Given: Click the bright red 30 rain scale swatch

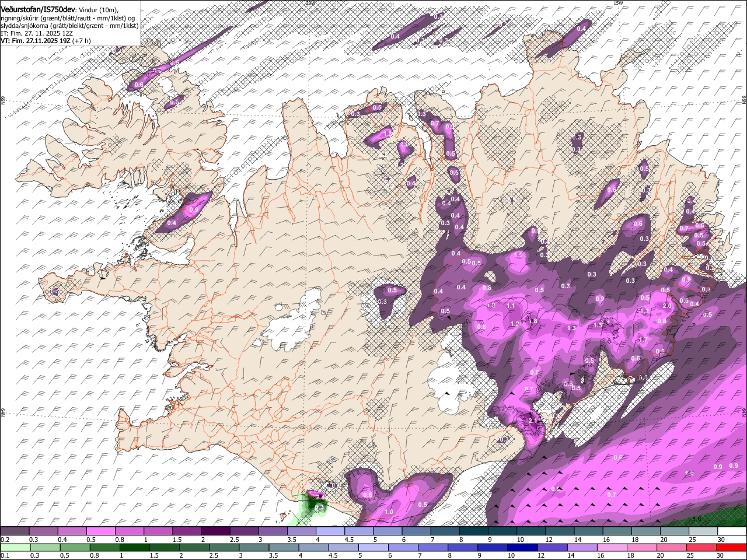Looking at the screenshot, I should coord(731,547).
